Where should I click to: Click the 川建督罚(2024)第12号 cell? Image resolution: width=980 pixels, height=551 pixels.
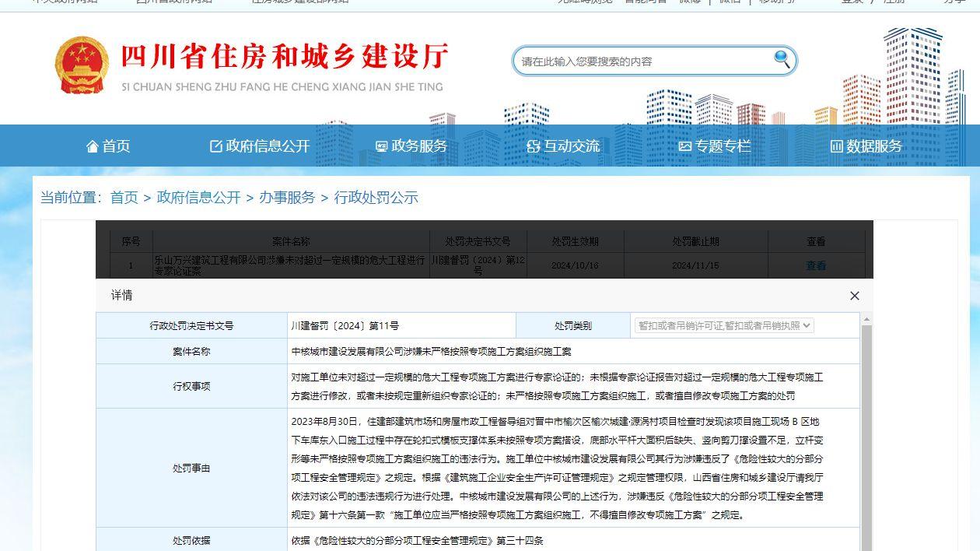point(478,265)
